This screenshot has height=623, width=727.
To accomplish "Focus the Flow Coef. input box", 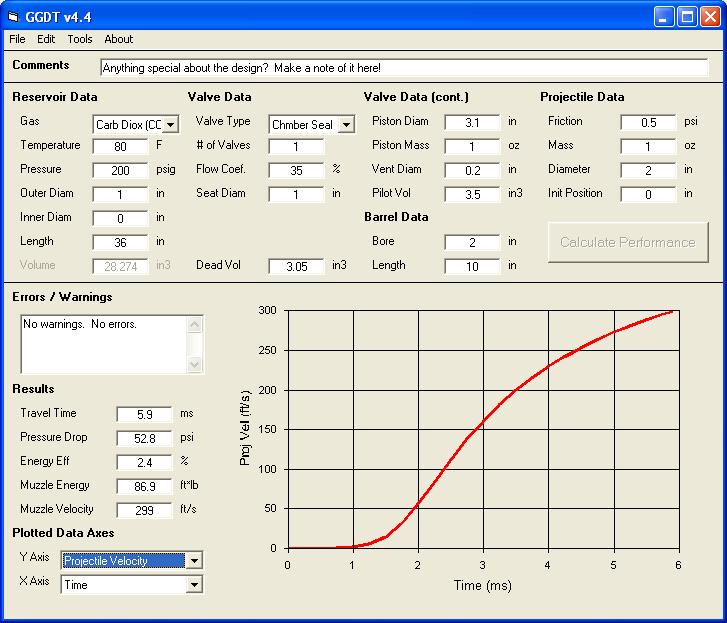I will 296,170.
